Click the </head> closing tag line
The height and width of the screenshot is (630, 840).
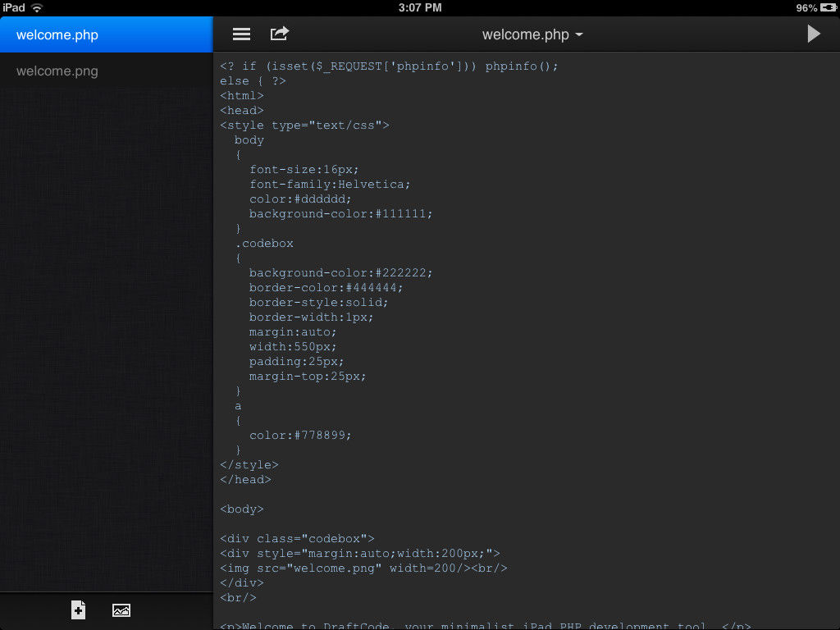245,479
